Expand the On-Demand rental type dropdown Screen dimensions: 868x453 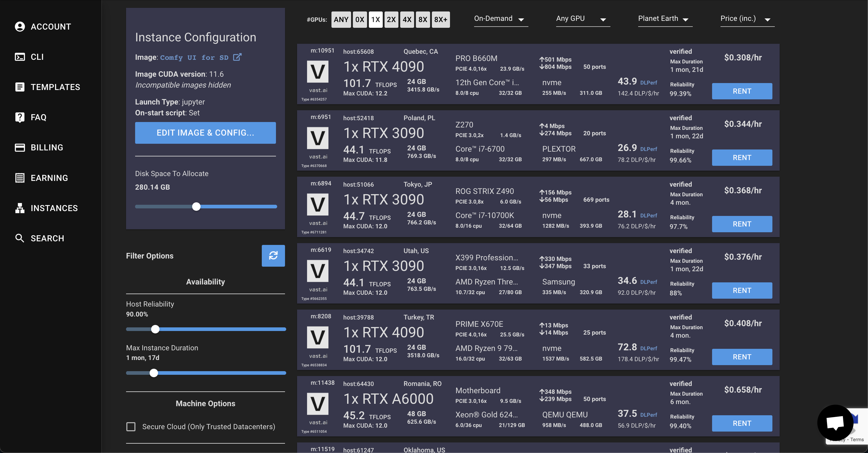point(500,19)
